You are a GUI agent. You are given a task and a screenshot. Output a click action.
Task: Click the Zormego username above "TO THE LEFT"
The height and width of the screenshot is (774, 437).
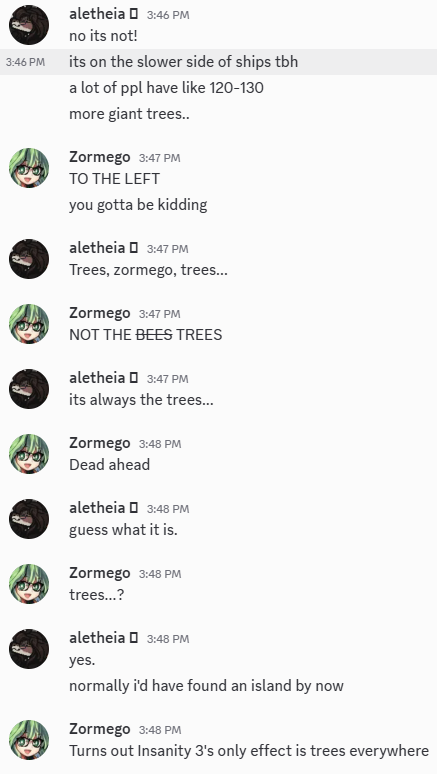click(x=100, y=157)
